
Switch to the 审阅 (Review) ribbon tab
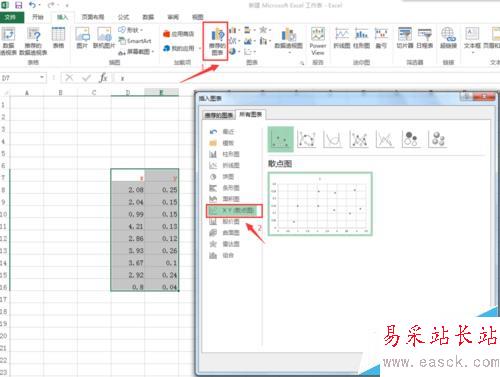pyautogui.click(x=173, y=17)
